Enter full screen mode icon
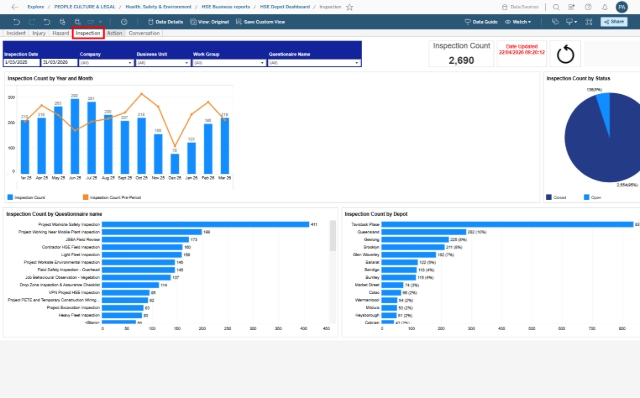Image resolution: width=640 pixels, height=398 pixels. (589, 22)
